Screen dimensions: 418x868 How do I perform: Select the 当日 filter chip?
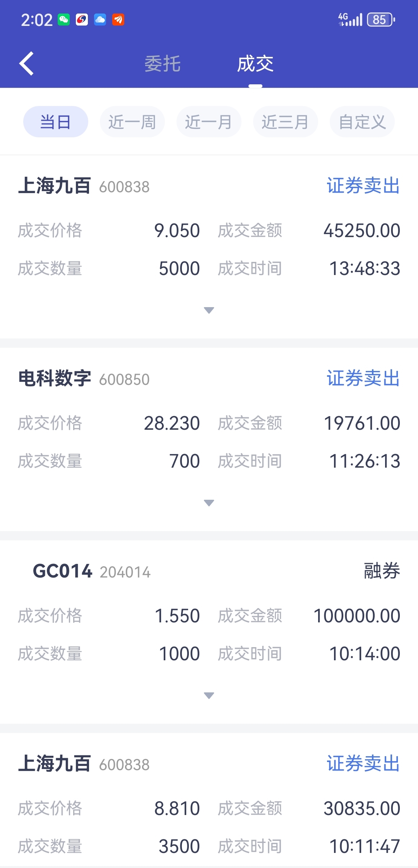click(x=56, y=122)
